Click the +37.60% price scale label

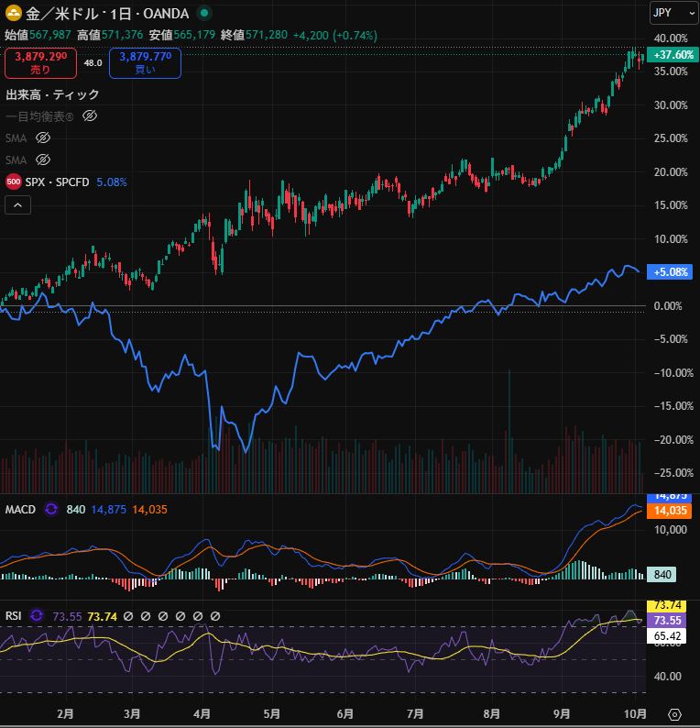click(x=670, y=54)
